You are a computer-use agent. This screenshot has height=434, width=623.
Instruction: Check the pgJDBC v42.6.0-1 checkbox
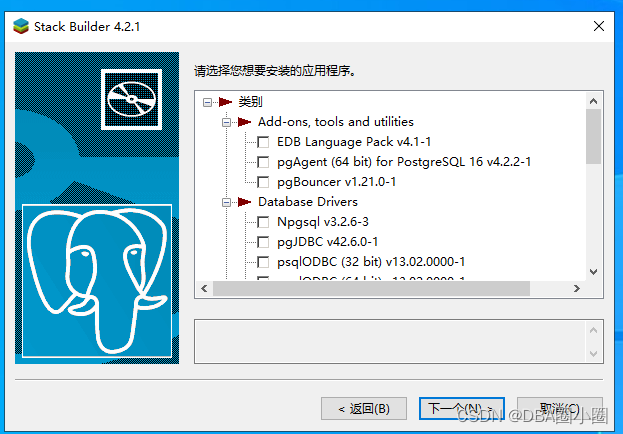tap(263, 242)
